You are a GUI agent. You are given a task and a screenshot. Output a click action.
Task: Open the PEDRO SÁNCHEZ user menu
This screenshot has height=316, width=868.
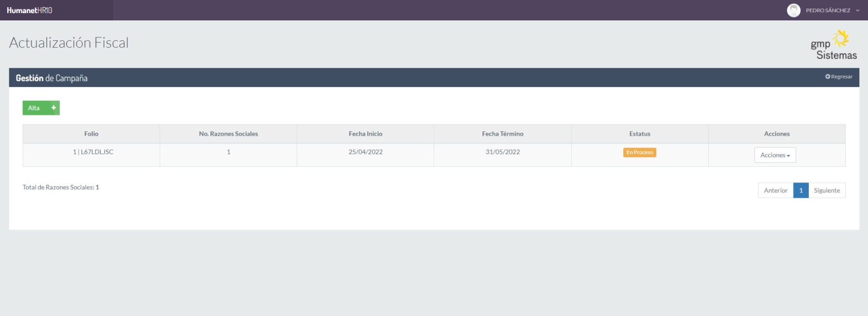[828, 10]
